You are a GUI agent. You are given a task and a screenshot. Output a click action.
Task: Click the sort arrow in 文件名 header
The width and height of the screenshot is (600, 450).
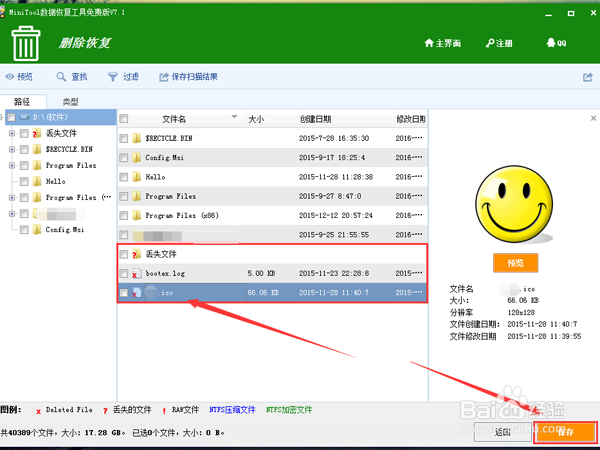click(235, 117)
